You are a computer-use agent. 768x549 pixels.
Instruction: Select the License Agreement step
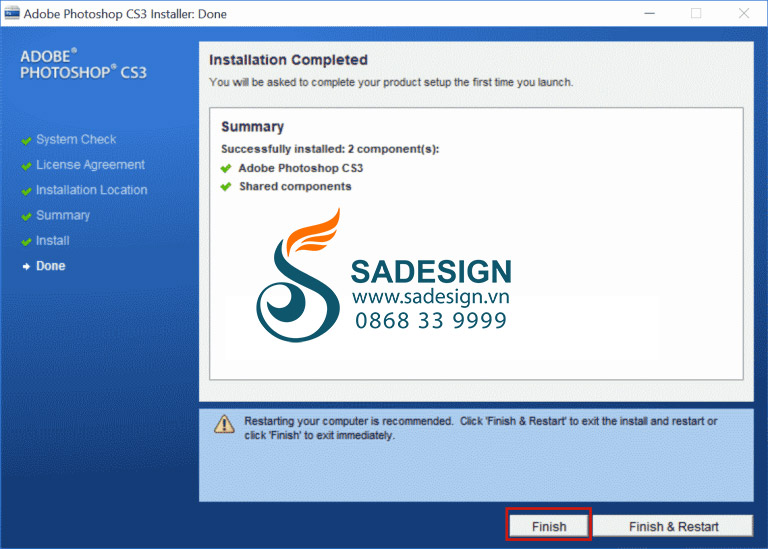point(90,165)
